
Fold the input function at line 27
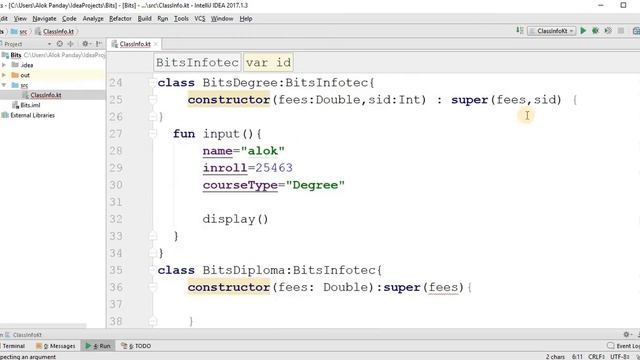[153, 134]
